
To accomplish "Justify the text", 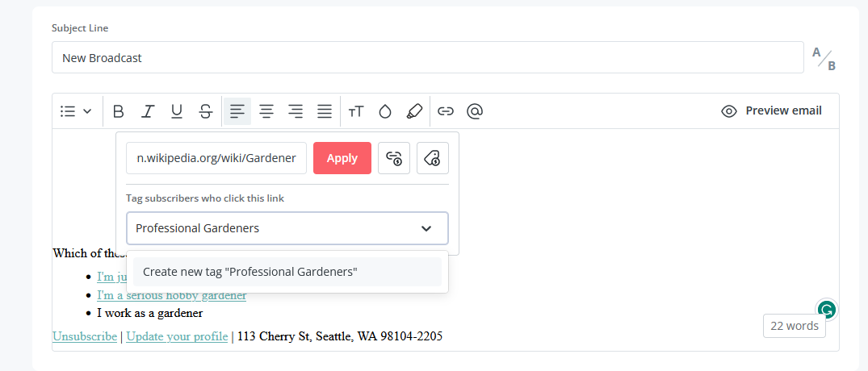I will [325, 111].
